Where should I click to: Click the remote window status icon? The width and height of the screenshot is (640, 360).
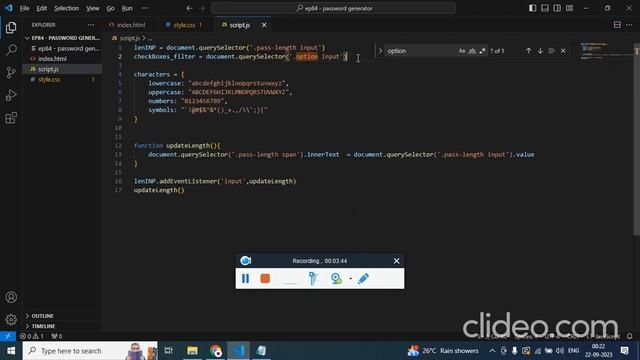tap(8, 336)
